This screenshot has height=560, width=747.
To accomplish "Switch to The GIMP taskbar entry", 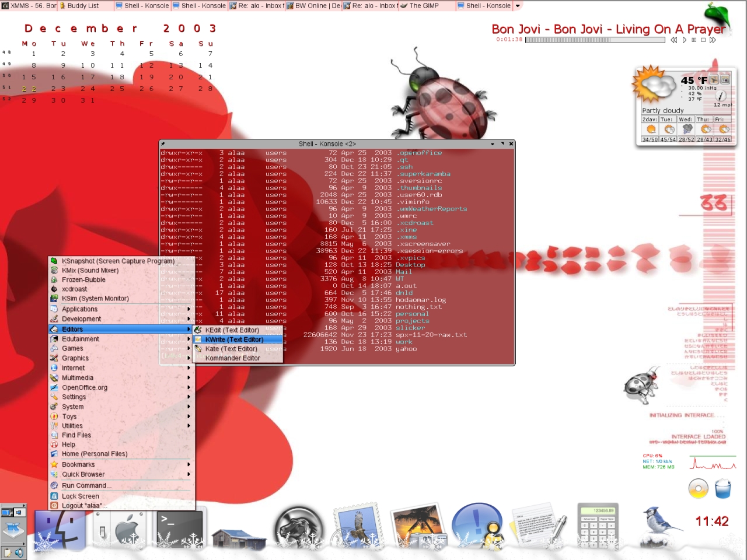I will (x=427, y=6).
